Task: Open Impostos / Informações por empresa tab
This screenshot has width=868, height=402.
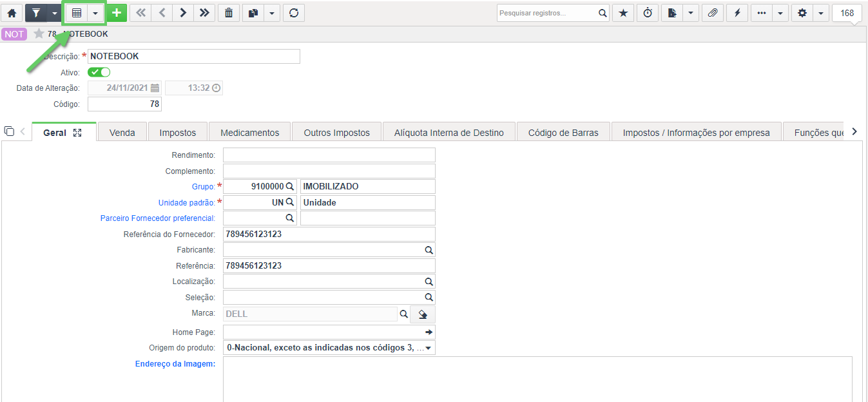Action: pyautogui.click(x=697, y=132)
